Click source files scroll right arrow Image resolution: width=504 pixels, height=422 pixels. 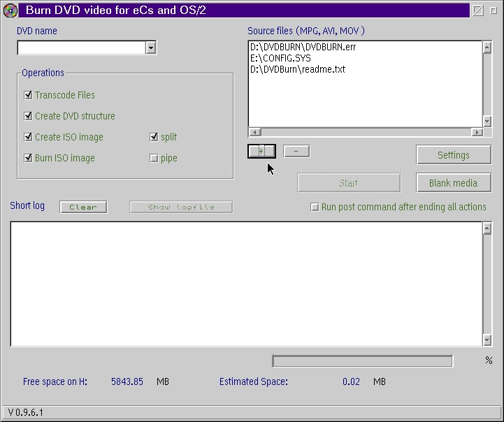coord(477,132)
